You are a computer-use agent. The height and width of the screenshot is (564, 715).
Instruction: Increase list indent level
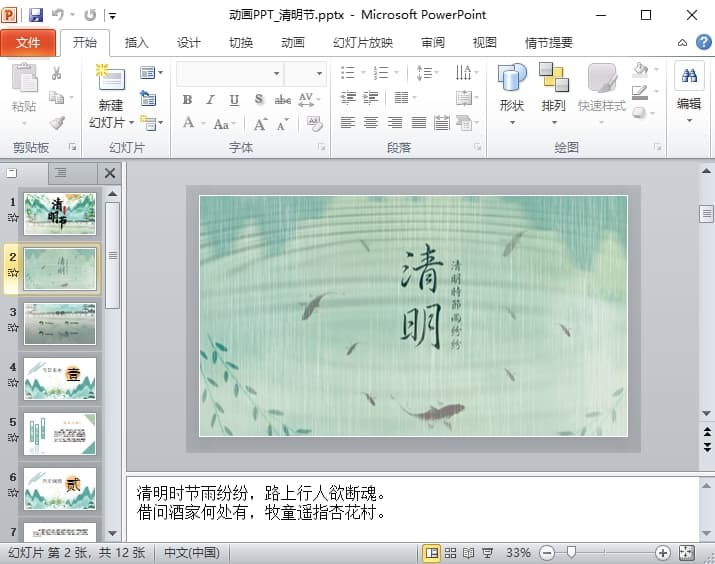(x=371, y=98)
